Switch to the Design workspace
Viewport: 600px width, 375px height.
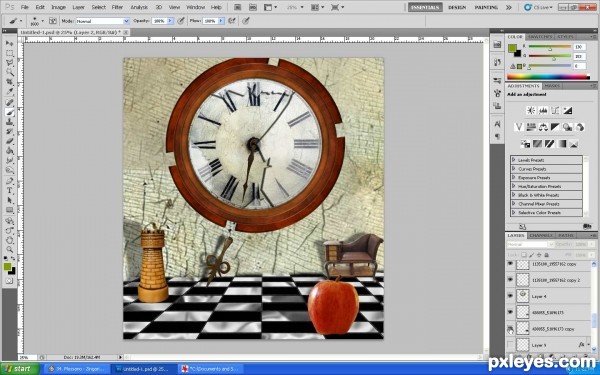point(457,7)
